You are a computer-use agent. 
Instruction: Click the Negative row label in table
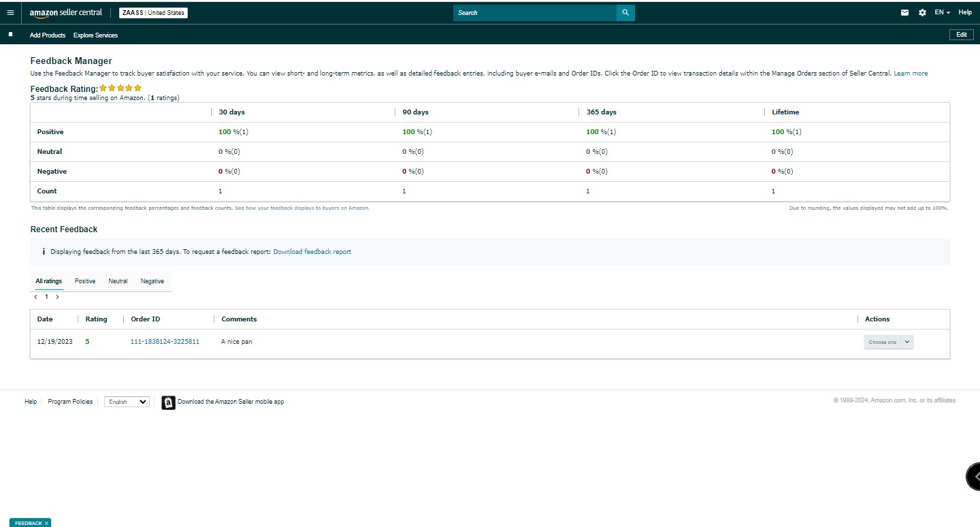point(52,172)
